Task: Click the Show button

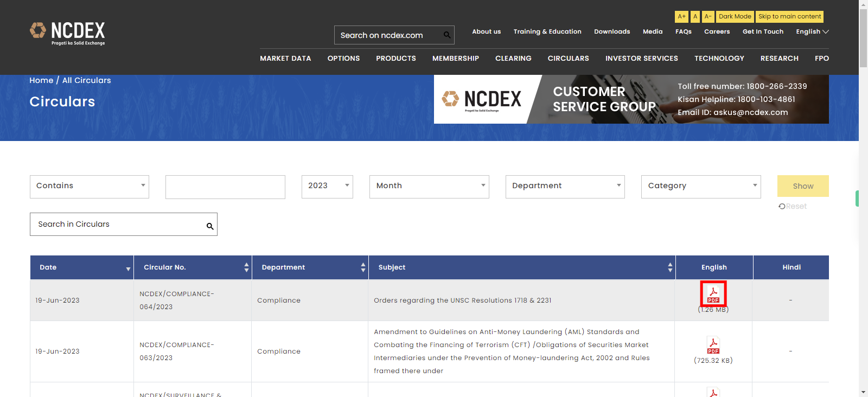Action: [803, 186]
